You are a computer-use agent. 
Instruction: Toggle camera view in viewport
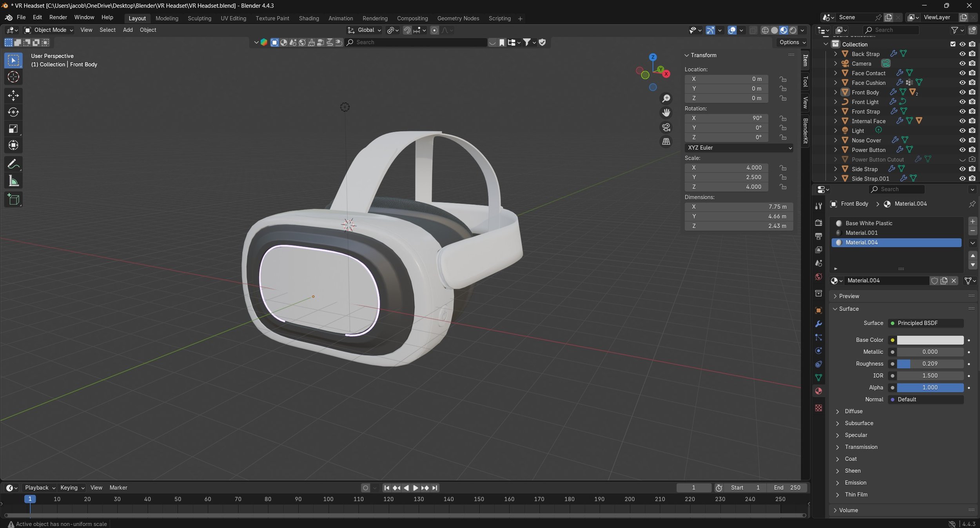coord(666,127)
